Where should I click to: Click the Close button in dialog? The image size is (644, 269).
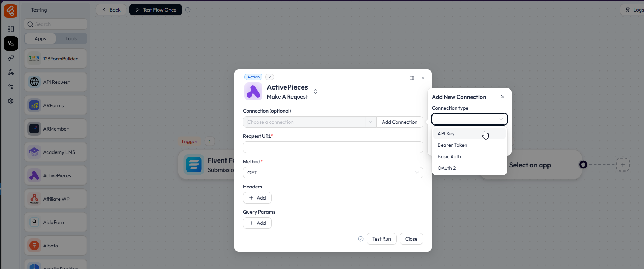click(x=411, y=239)
